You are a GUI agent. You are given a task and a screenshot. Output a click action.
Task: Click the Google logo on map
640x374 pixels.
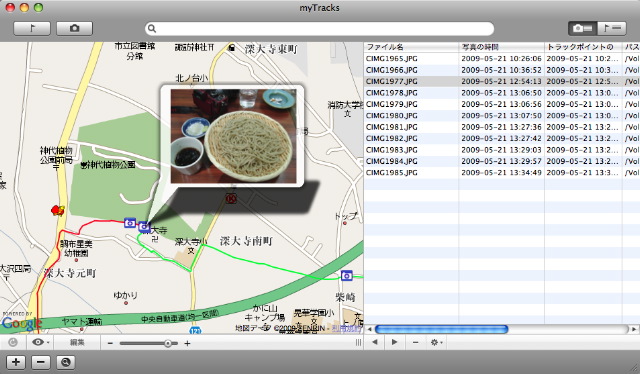click(x=22, y=323)
